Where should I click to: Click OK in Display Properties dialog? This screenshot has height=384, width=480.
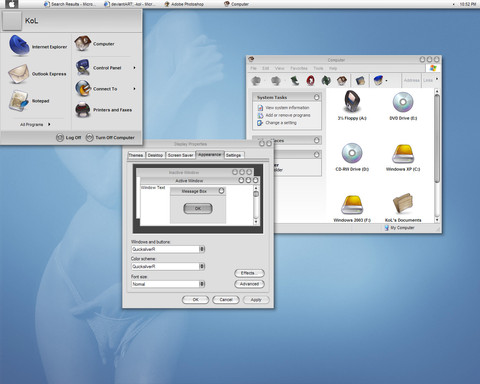(195, 300)
